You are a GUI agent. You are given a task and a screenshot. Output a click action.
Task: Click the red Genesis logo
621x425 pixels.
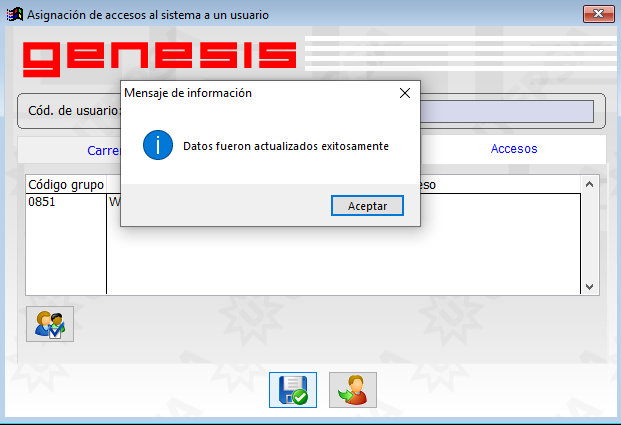coord(159,59)
